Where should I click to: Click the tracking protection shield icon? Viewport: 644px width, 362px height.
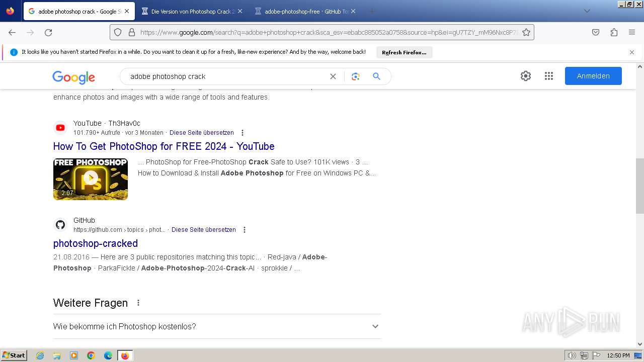coord(118,32)
